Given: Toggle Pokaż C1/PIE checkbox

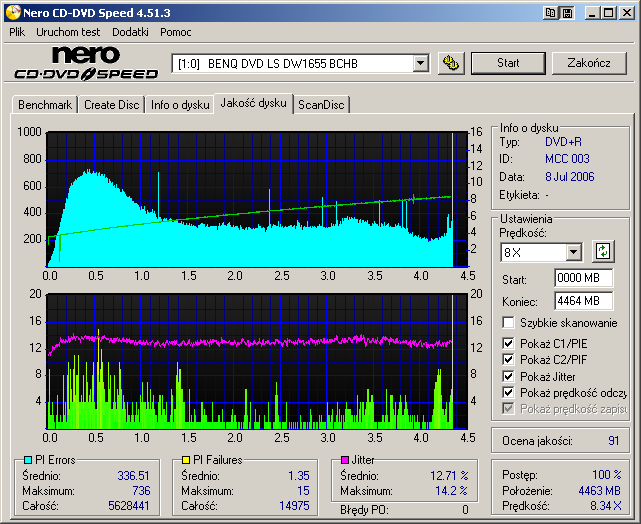Looking at the screenshot, I should tap(508, 343).
